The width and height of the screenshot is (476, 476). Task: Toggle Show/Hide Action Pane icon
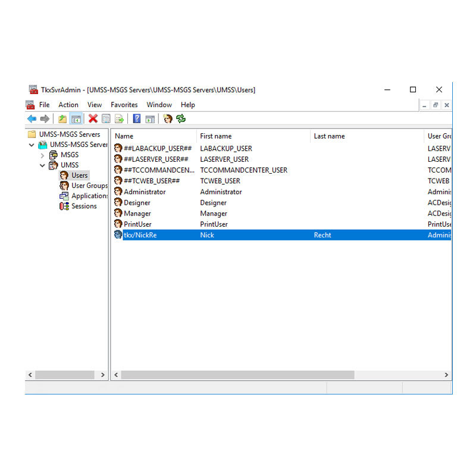click(x=150, y=118)
